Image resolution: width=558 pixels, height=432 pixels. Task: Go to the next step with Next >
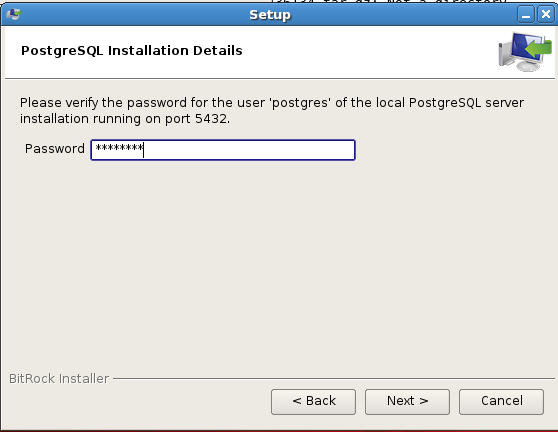point(407,402)
